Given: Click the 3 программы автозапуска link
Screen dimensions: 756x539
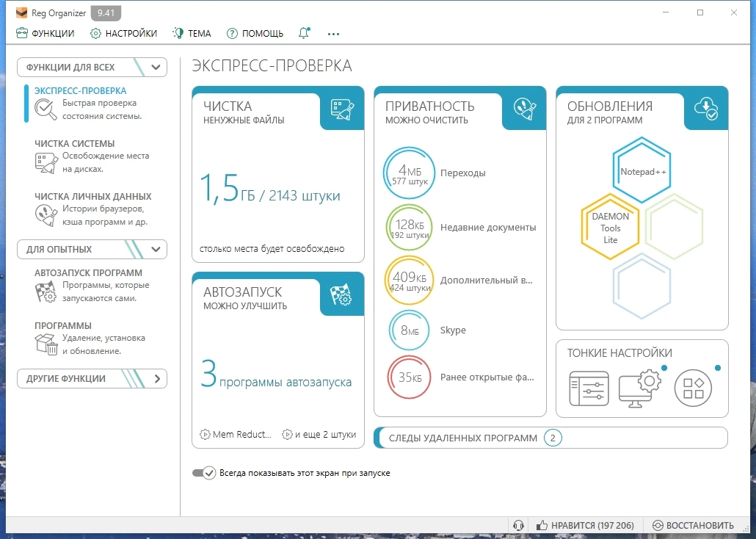Looking at the screenshot, I should point(276,375).
